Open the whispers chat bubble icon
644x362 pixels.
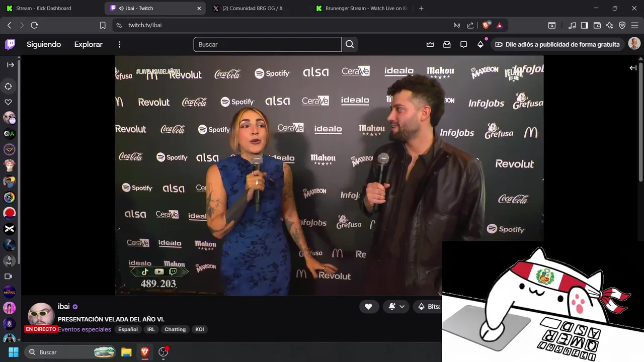coord(463,44)
